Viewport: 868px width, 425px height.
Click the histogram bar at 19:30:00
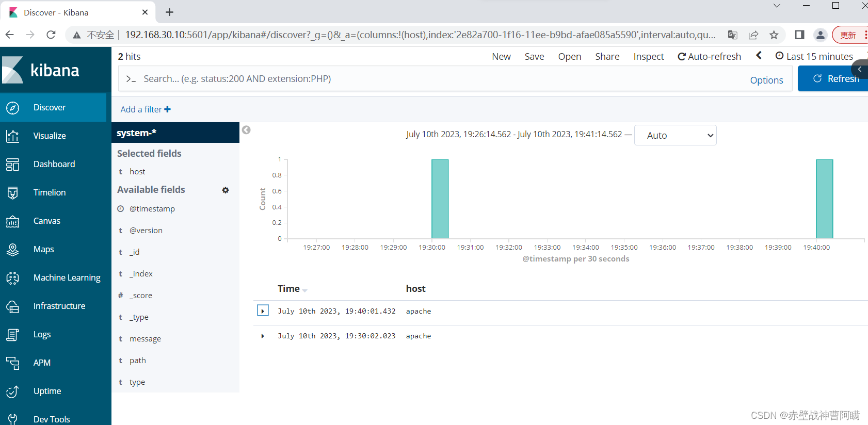click(x=440, y=199)
